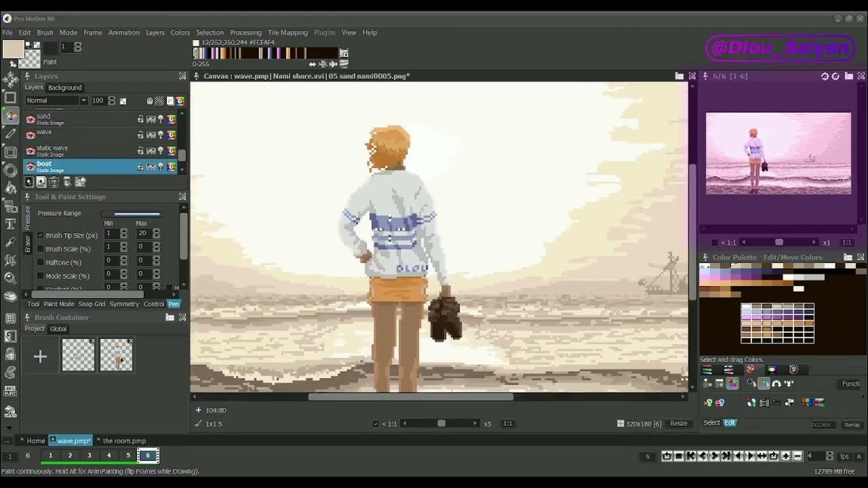Open folder icon in Brush Container panel
Viewport: 868px width, 488px height.
(170, 317)
